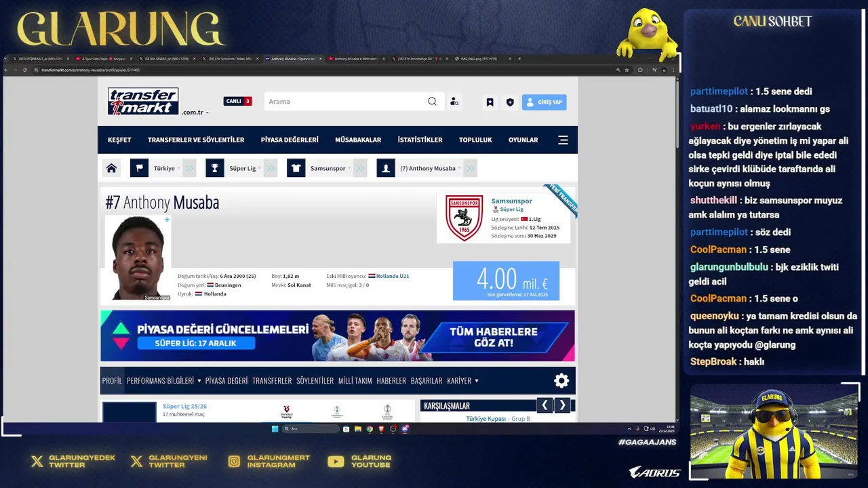This screenshot has height=488, width=868.
Task: Open the .com.tr domain dropdown
Action: pyautogui.click(x=195, y=113)
